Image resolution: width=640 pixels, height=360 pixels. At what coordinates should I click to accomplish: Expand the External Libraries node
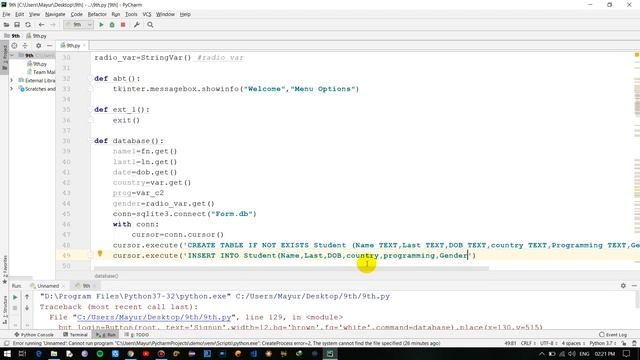[12, 80]
